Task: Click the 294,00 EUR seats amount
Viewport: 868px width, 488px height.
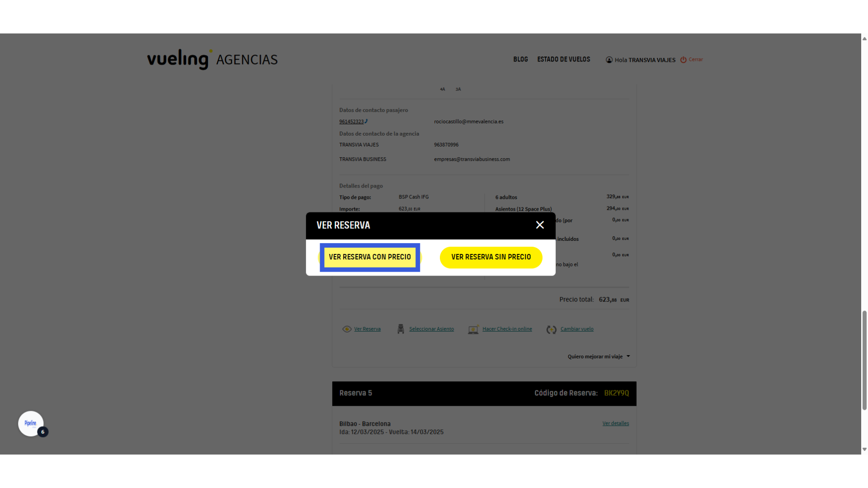Action: coord(618,208)
